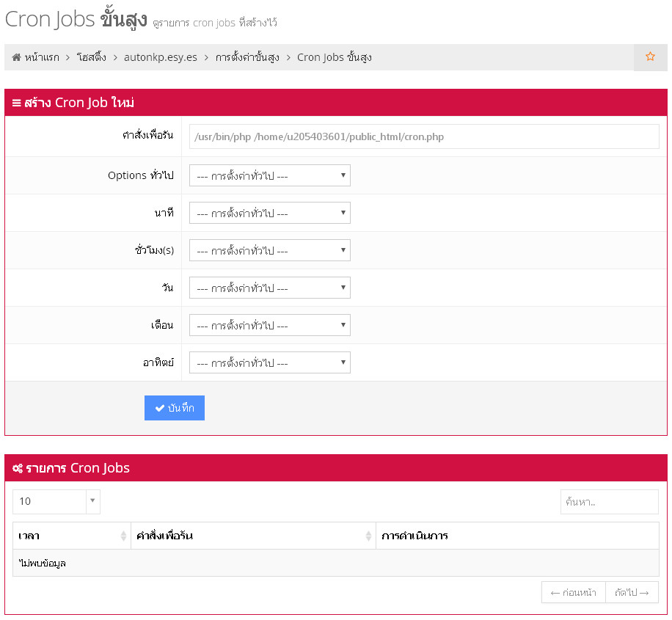Open the ชั่วโมง(s) hour dropdown
This screenshot has height=620, width=672.
point(269,250)
